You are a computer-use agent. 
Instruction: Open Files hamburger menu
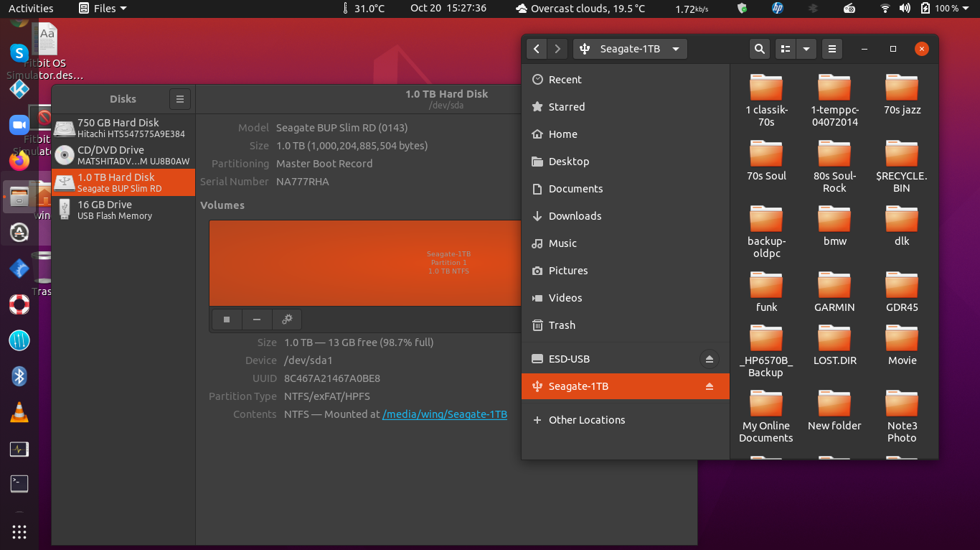tap(832, 49)
